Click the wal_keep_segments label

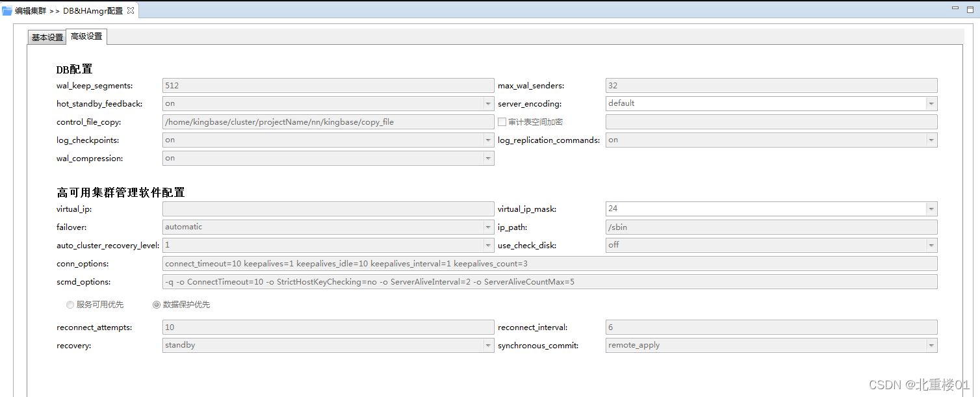[95, 85]
